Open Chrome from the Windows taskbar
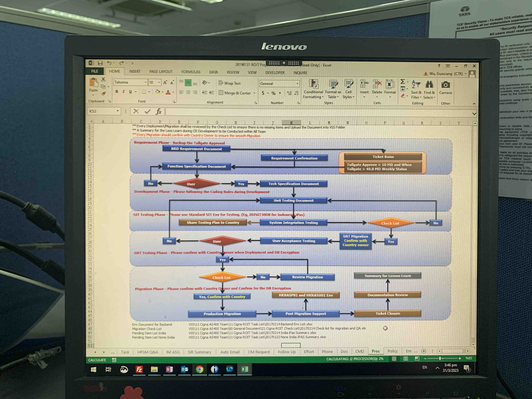The width and height of the screenshot is (532, 399). [199, 369]
